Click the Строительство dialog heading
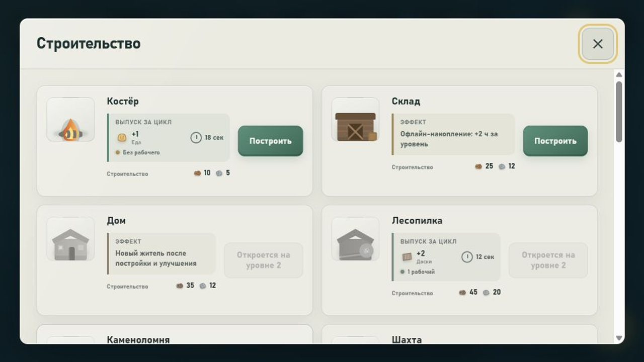The height and width of the screenshot is (362, 644). (x=89, y=44)
